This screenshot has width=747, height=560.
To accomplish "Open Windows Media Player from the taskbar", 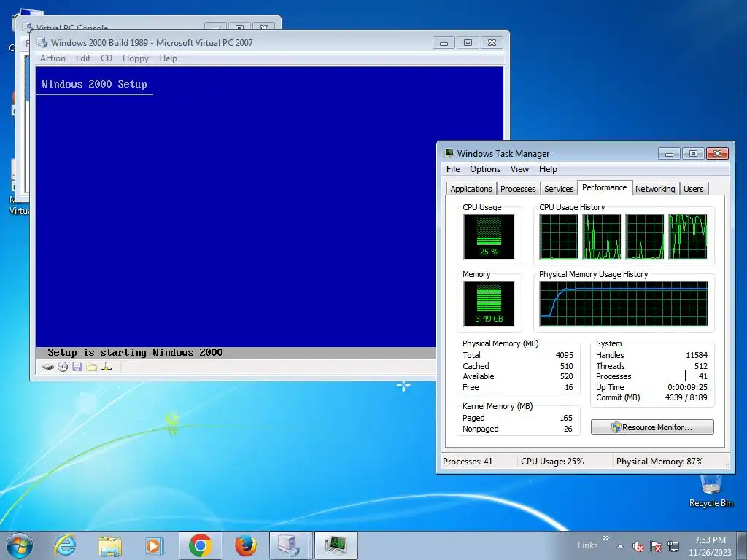I will (154, 545).
